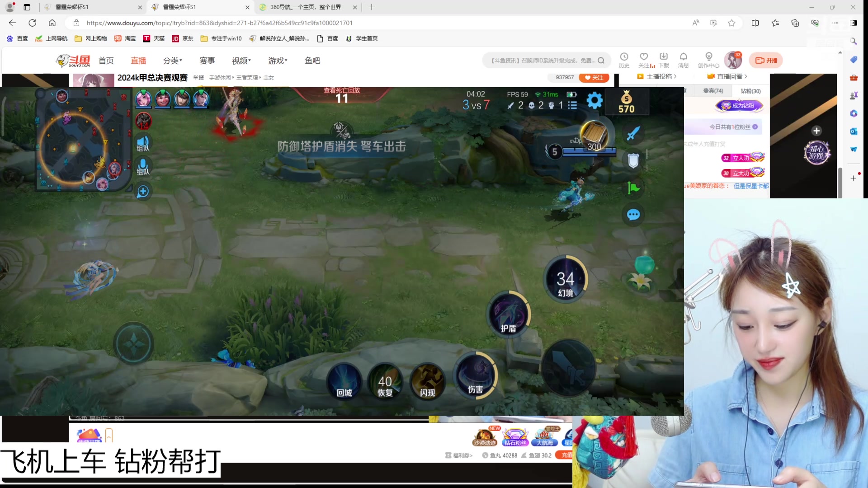This screenshot has width=868, height=488.
Task: Open the 淘宝 bookmark
Action: (x=125, y=38)
